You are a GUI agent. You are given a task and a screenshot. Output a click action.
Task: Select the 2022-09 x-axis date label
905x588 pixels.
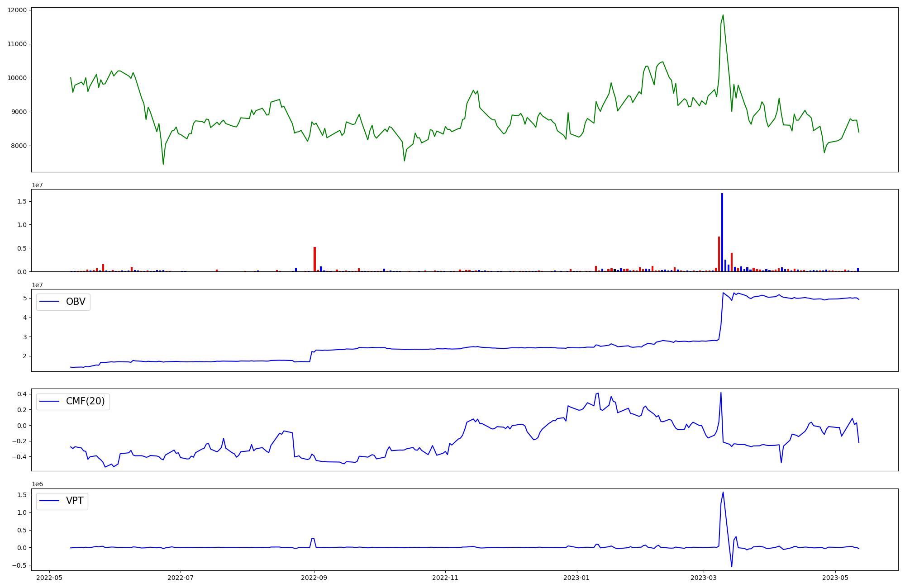pos(314,578)
